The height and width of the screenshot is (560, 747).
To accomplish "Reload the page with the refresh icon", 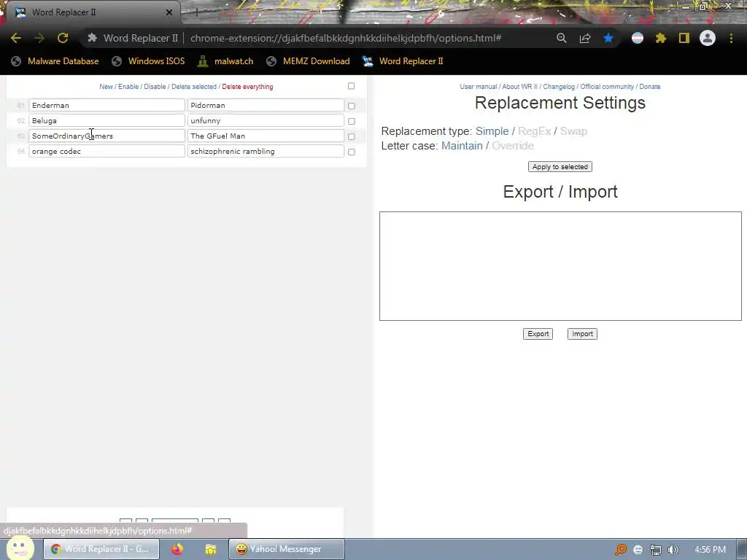I will point(63,38).
